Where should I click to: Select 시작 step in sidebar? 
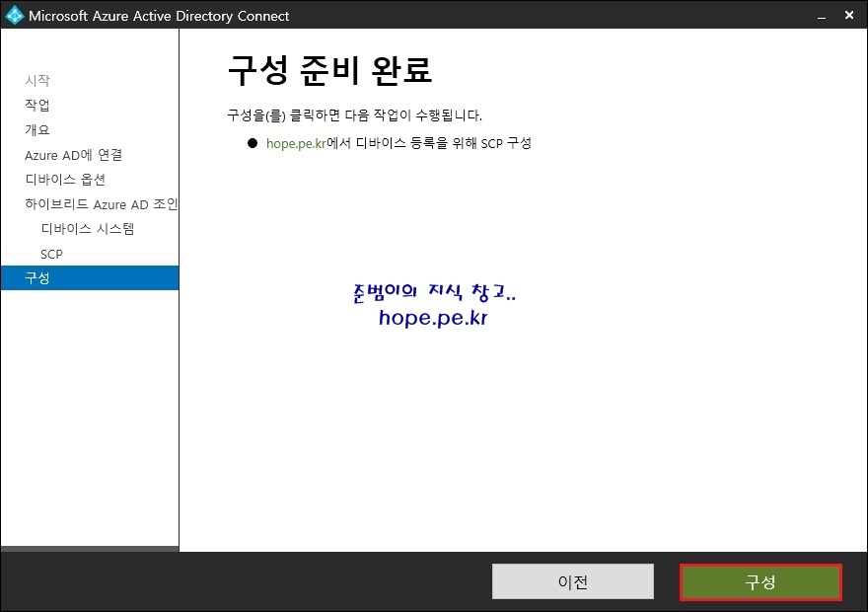coord(37,80)
